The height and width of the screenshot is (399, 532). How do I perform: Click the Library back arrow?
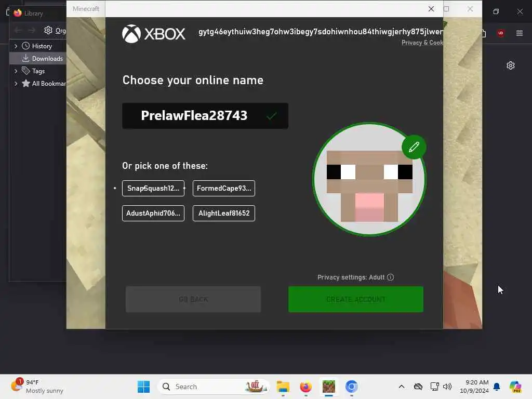click(x=18, y=31)
